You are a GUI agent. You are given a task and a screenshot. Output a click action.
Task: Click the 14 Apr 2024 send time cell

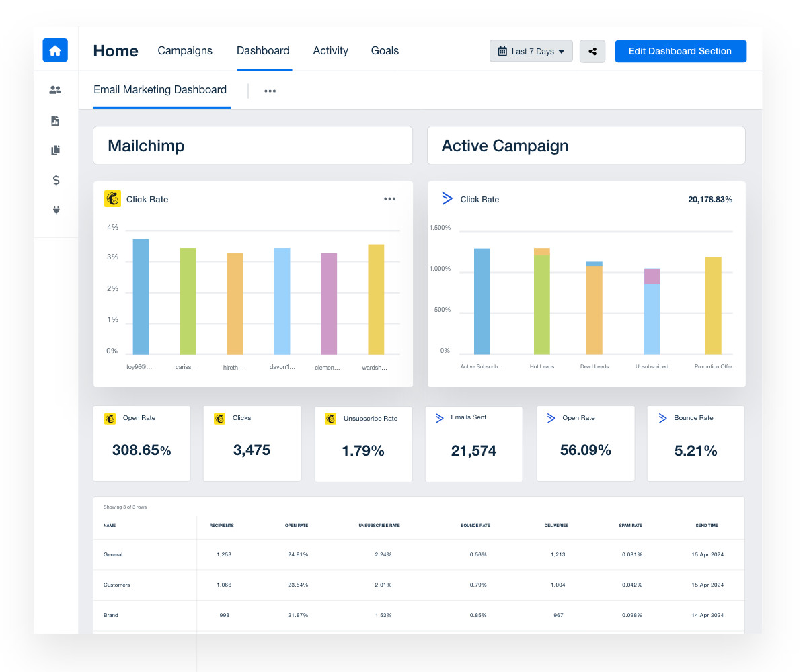(x=707, y=615)
